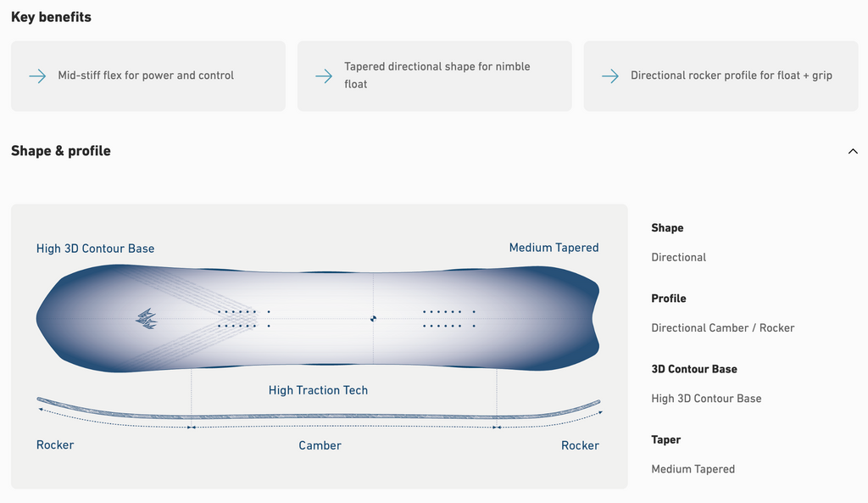This screenshot has height=503, width=868.
Task: Click the rear binding insert holes
Action: 448,319
